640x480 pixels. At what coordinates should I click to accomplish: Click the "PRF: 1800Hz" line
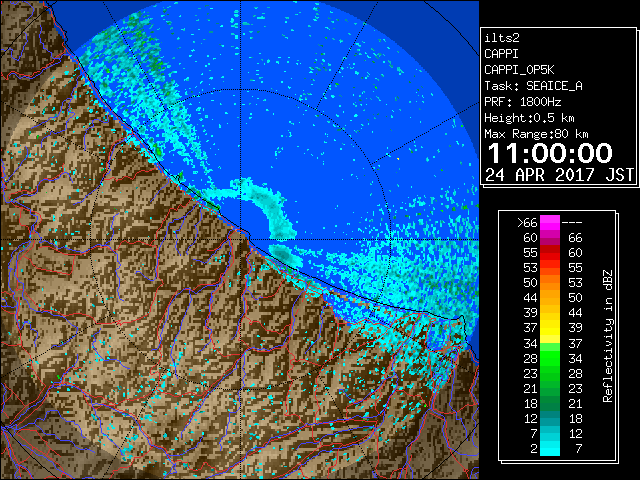[x=523, y=102]
